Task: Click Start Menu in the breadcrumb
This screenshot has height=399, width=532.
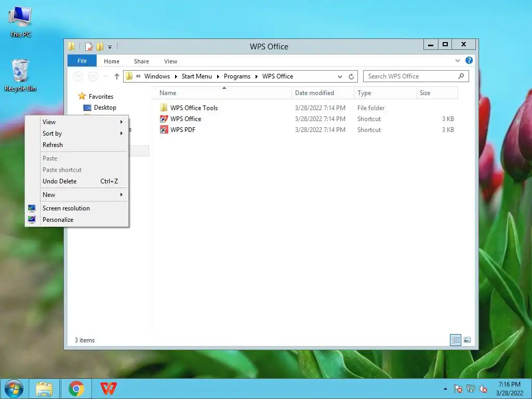Action: pos(197,76)
